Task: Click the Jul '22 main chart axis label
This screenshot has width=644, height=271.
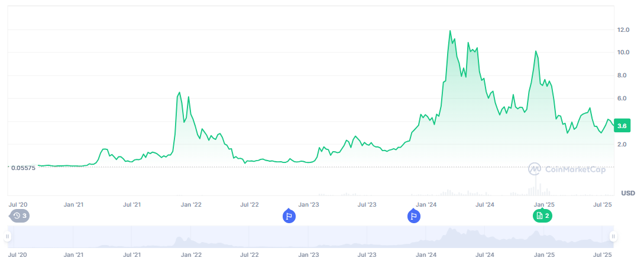Action: tap(250, 204)
